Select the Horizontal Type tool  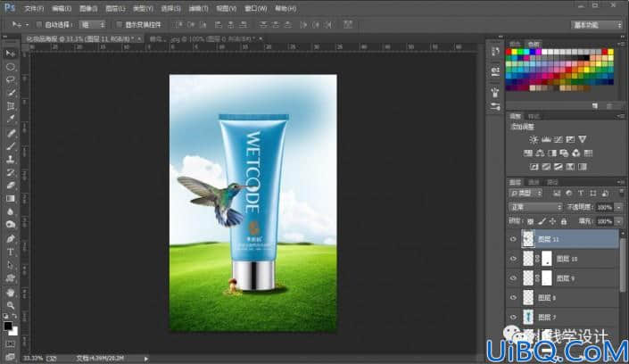point(11,252)
